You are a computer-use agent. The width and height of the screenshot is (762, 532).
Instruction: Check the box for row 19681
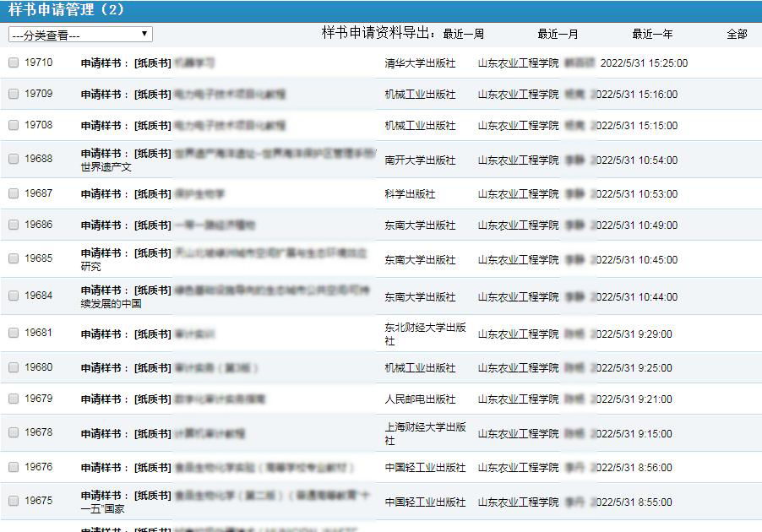click(x=14, y=334)
